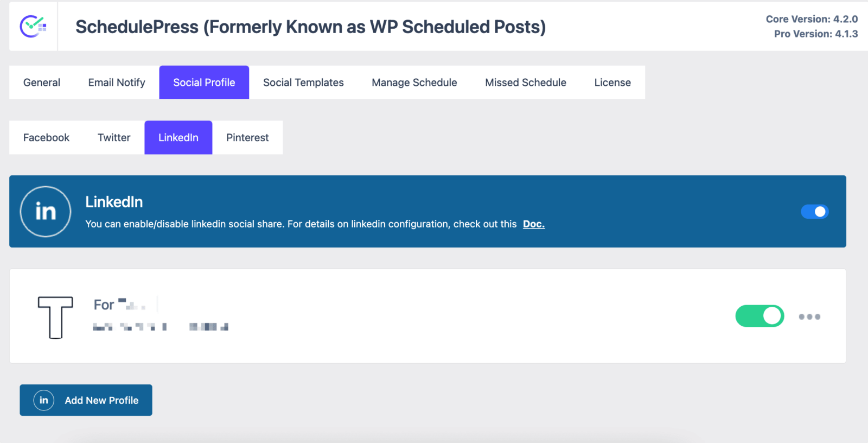This screenshot has height=443, width=868.
Task: Click the LinkedIn circle icon in the banner
Action: click(45, 212)
